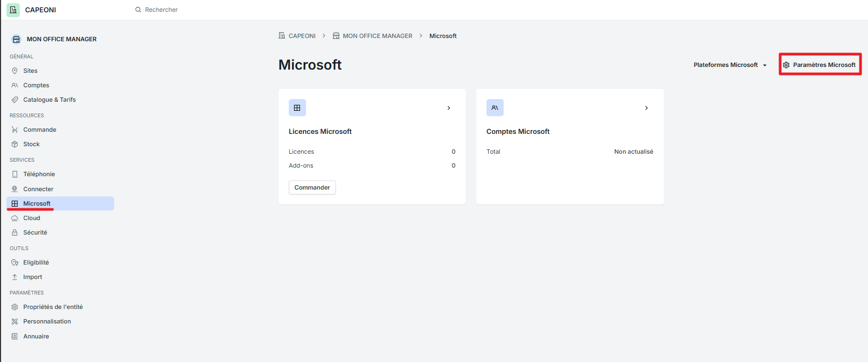Click the Propriétés de l'entité gear icon
This screenshot has height=362, width=868.
tap(14, 307)
